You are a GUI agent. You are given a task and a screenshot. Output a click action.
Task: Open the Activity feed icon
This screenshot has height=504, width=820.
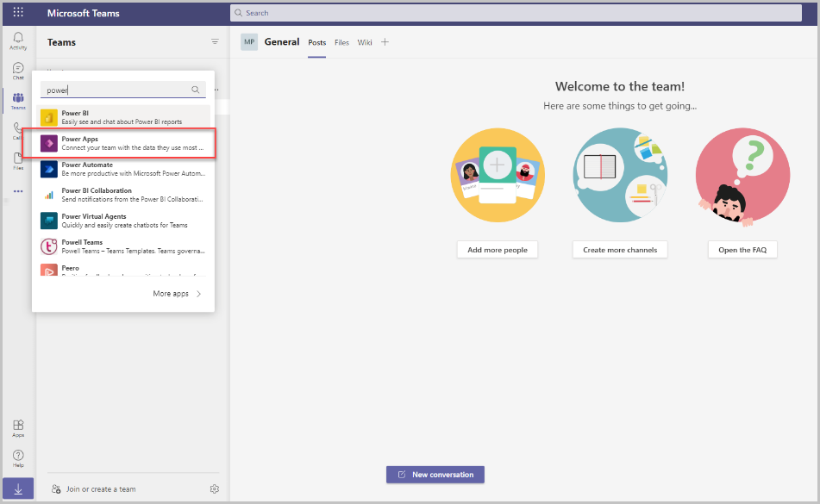click(x=17, y=39)
